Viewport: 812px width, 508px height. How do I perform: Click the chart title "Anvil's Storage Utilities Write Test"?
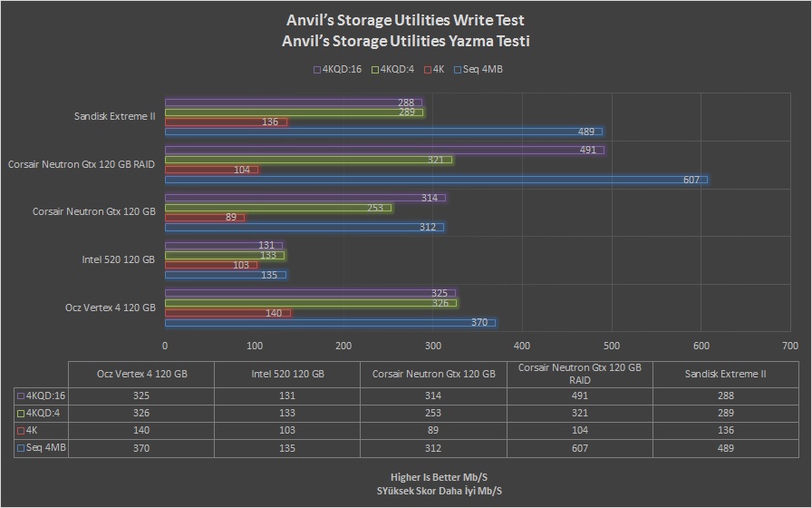point(405,20)
